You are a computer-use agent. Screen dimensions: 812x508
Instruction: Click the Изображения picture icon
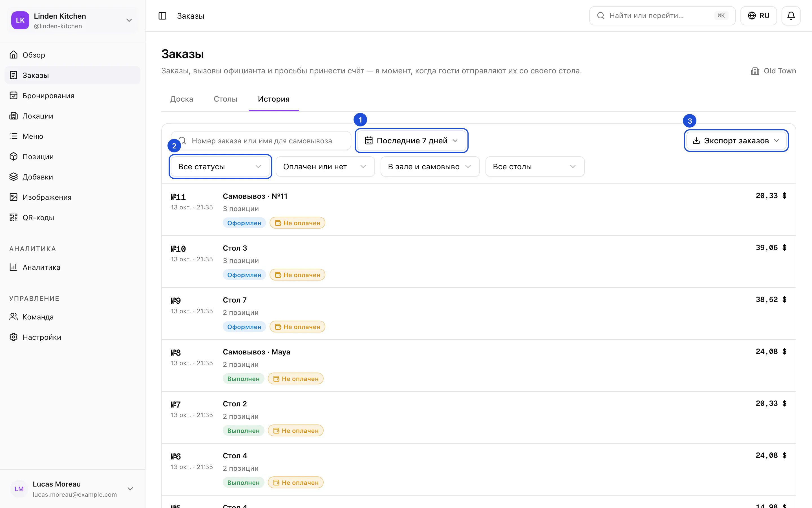pos(14,197)
